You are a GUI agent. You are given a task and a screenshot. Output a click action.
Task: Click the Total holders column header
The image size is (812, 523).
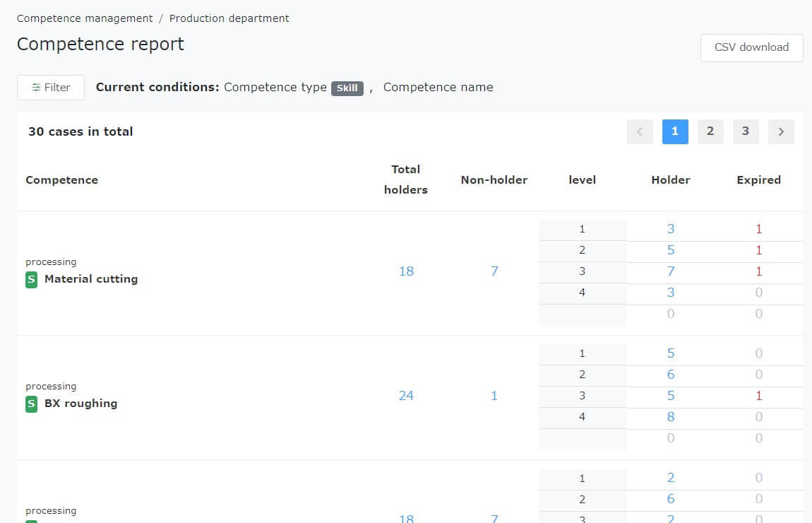click(x=406, y=180)
